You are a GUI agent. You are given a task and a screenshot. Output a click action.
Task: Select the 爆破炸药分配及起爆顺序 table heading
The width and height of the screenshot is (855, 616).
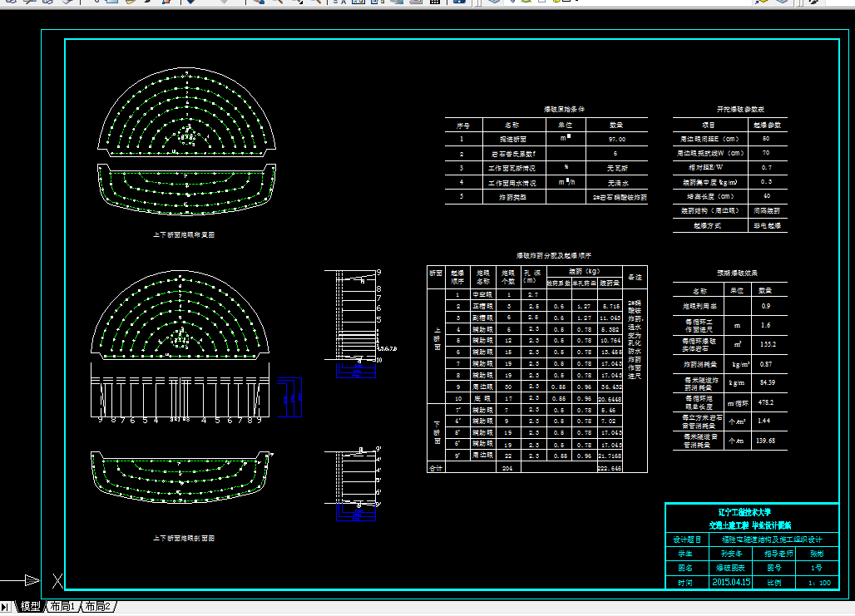point(553,255)
